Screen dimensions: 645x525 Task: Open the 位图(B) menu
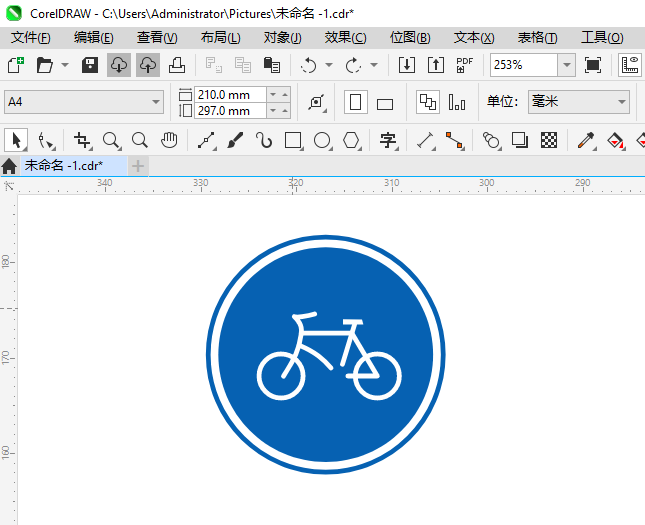(x=410, y=38)
